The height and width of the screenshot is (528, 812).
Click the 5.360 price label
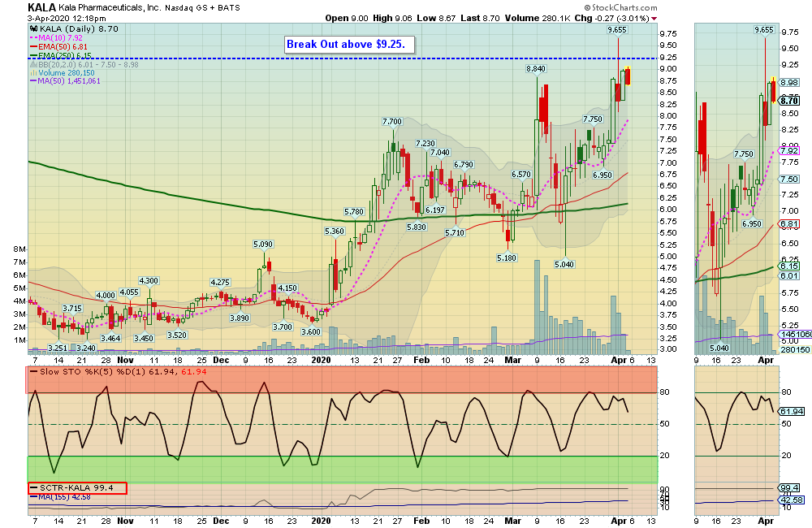coord(335,232)
